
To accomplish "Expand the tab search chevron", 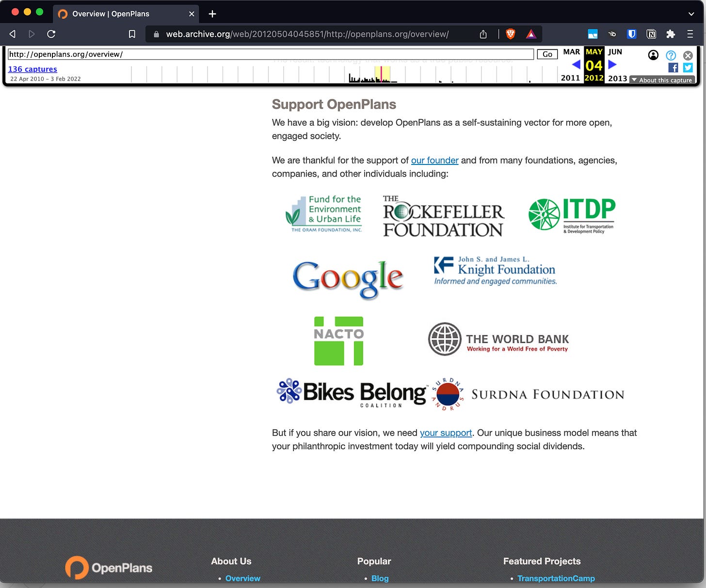I will pyautogui.click(x=691, y=14).
